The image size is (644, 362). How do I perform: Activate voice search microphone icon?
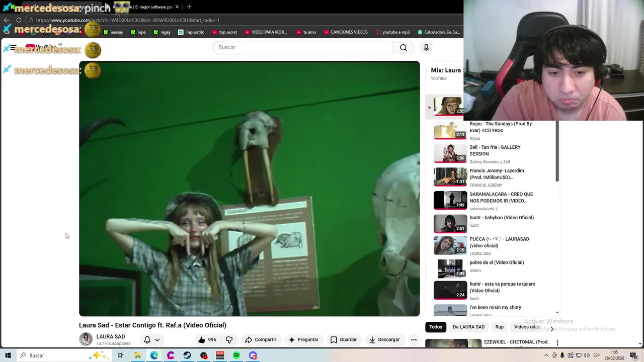click(x=426, y=47)
